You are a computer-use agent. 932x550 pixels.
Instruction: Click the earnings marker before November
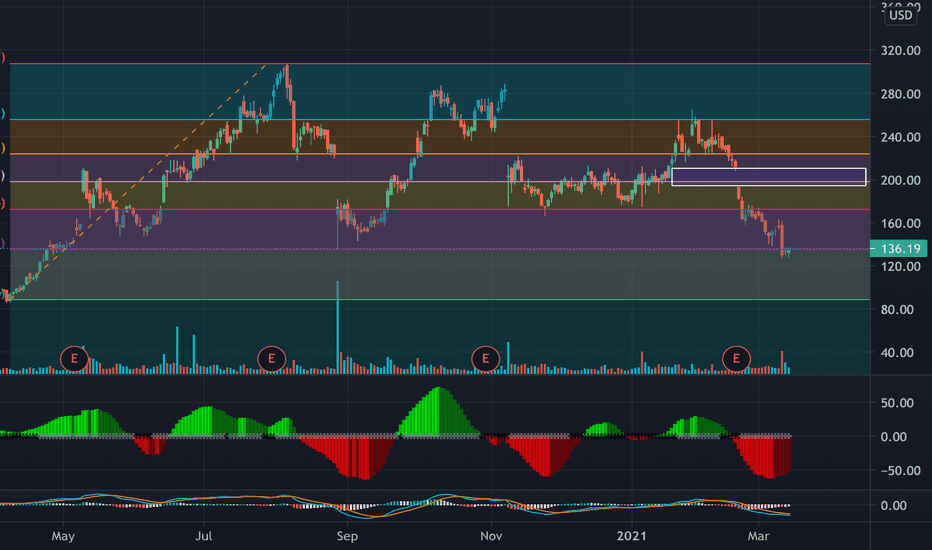pos(486,359)
